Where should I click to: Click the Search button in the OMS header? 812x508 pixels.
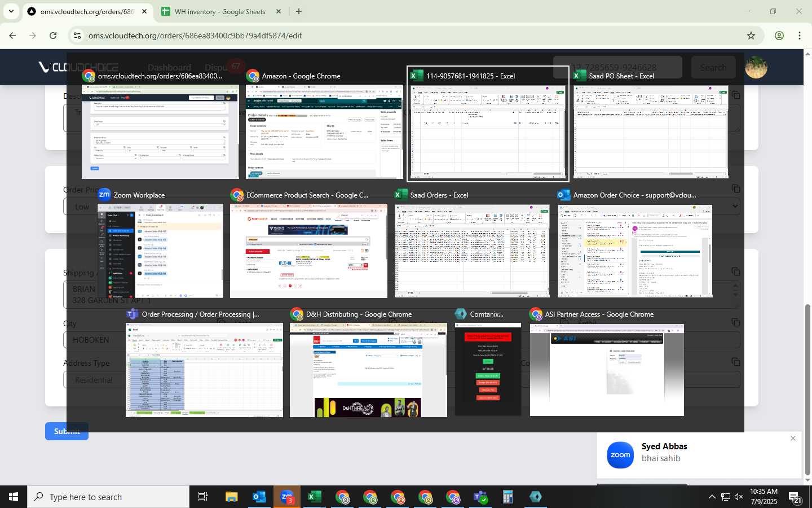click(x=713, y=67)
